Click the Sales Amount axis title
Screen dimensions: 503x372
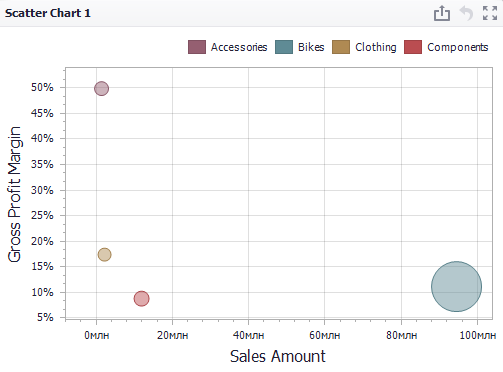[278, 356]
